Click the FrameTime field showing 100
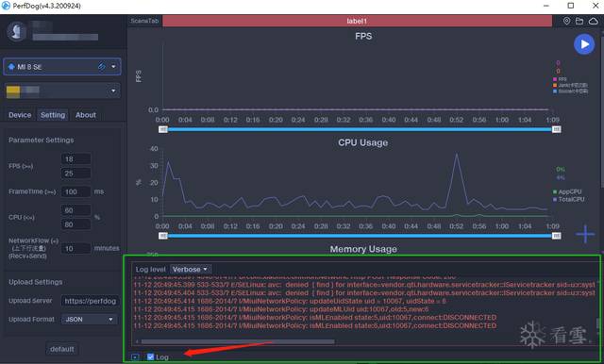604x364 pixels. [76, 191]
